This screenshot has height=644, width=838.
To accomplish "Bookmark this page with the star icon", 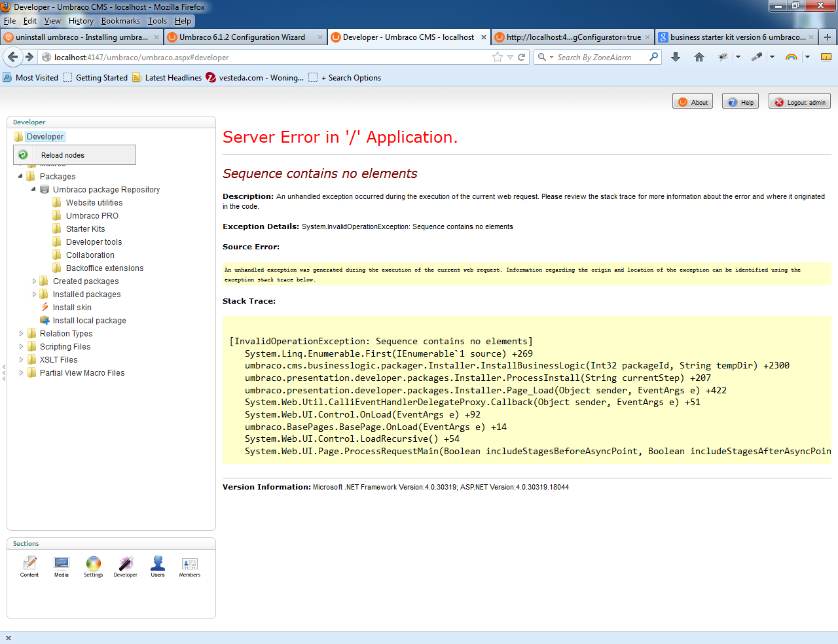I will 498,57.
